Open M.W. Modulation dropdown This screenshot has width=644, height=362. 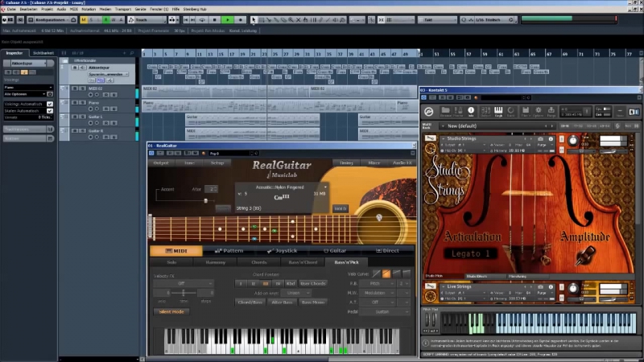[x=378, y=293]
